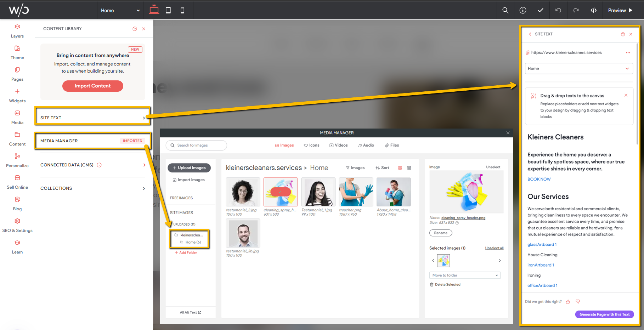The height and width of the screenshot is (330, 644).
Task: Dismiss the drag & drop texts tip
Action: 626,95
